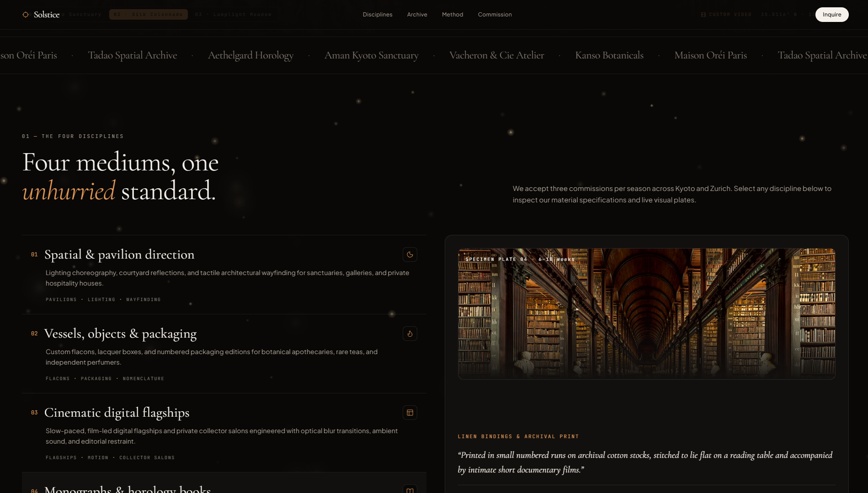Select the 02 · Silk Colonnade tab
The image size is (868, 493).
[149, 15]
